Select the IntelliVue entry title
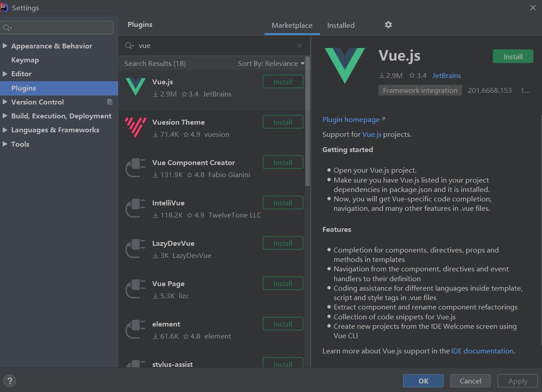 click(x=168, y=203)
